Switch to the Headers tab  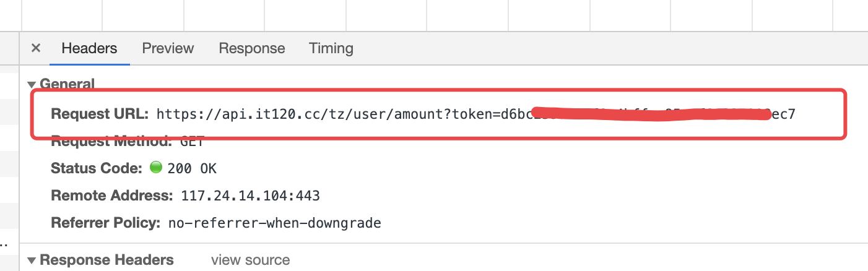[x=89, y=48]
